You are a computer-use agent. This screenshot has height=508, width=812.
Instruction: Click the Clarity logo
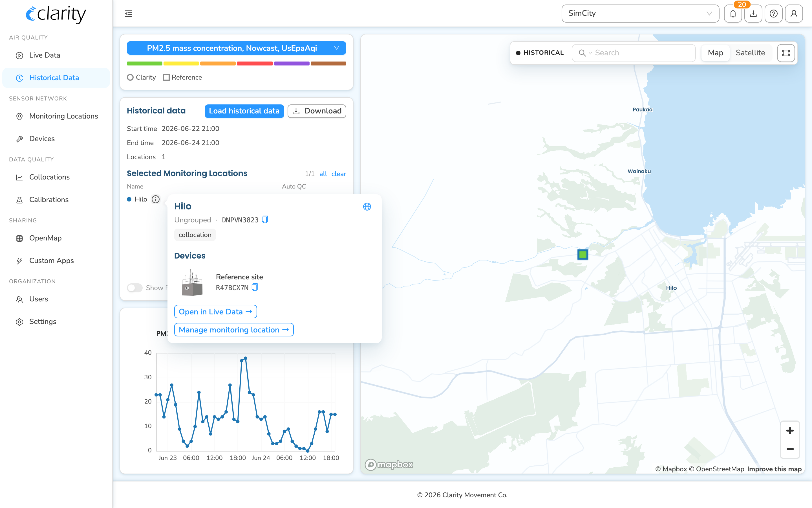(x=56, y=14)
